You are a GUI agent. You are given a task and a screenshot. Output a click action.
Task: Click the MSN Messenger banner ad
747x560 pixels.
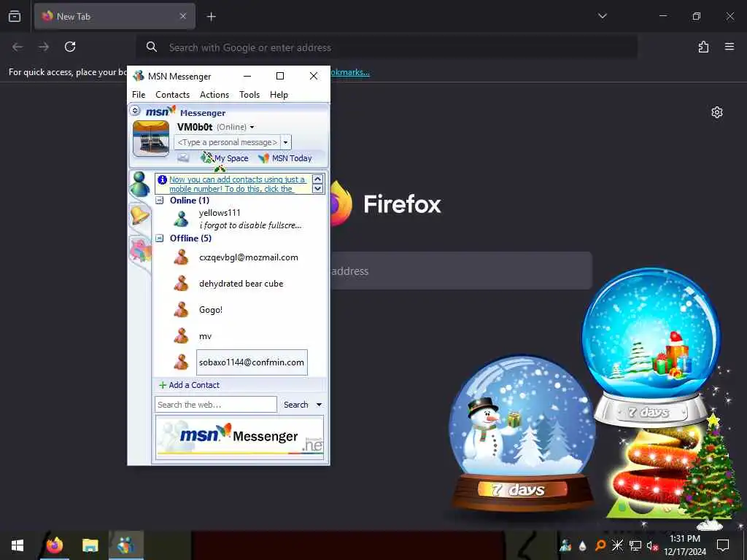point(239,436)
